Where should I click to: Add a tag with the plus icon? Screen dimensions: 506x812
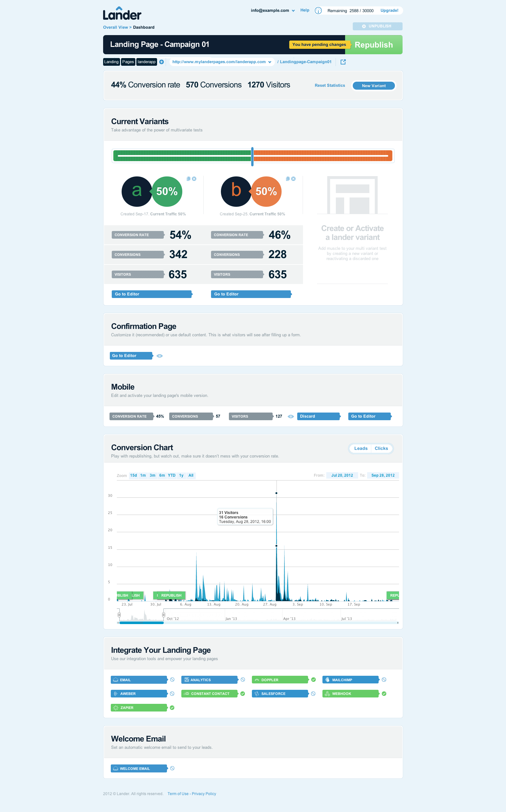[x=161, y=62]
